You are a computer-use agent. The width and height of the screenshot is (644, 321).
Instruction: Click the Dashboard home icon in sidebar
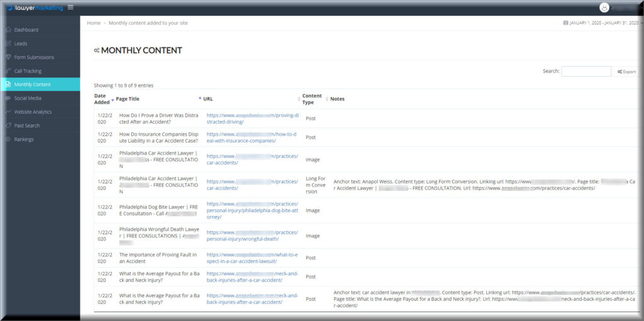(8, 30)
